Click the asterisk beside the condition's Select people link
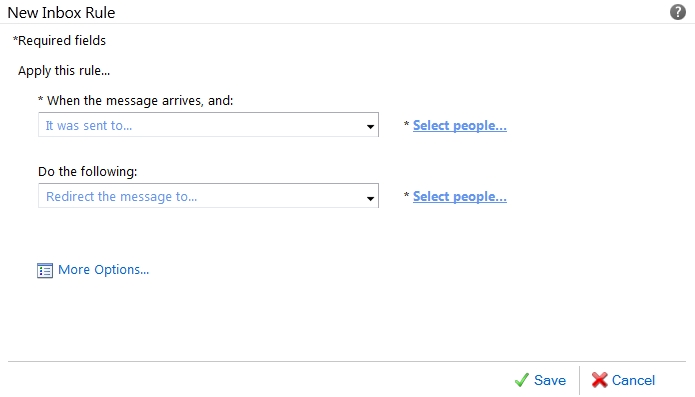The image size is (695, 397). pyautogui.click(x=406, y=124)
